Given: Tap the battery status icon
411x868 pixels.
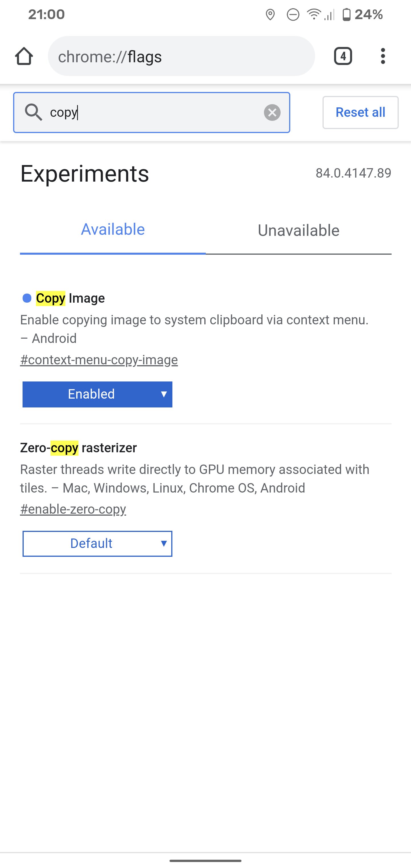Looking at the screenshot, I should pyautogui.click(x=346, y=15).
